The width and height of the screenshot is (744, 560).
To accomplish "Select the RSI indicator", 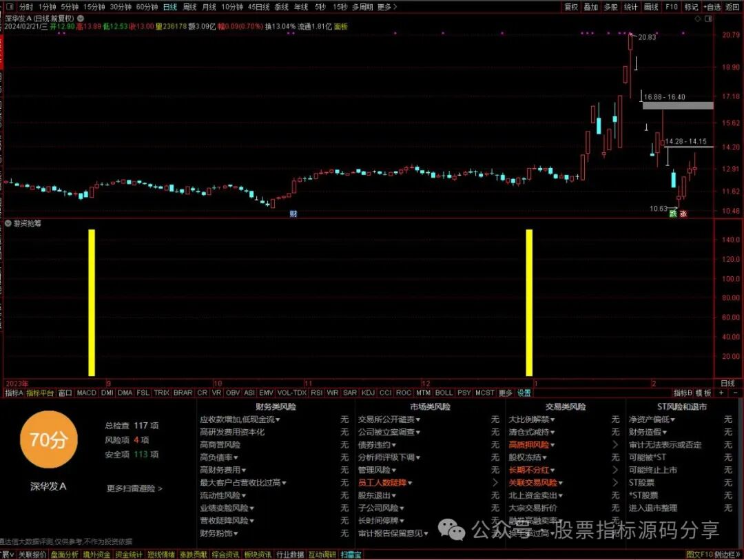I will tap(316, 393).
